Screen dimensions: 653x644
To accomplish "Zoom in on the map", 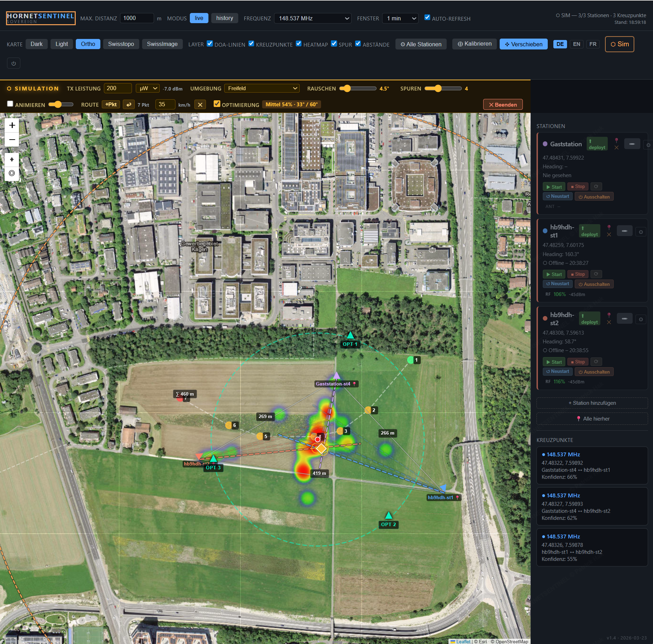I will 12,126.
